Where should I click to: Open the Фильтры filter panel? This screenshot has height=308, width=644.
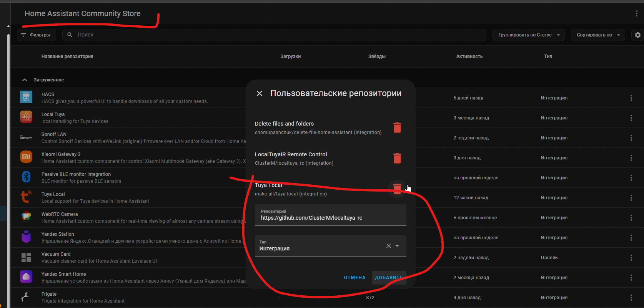coord(36,35)
